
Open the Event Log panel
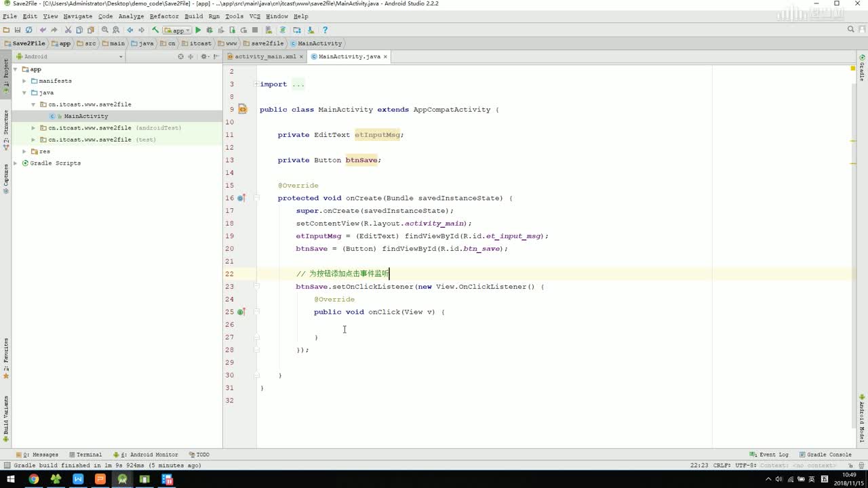pyautogui.click(x=769, y=455)
